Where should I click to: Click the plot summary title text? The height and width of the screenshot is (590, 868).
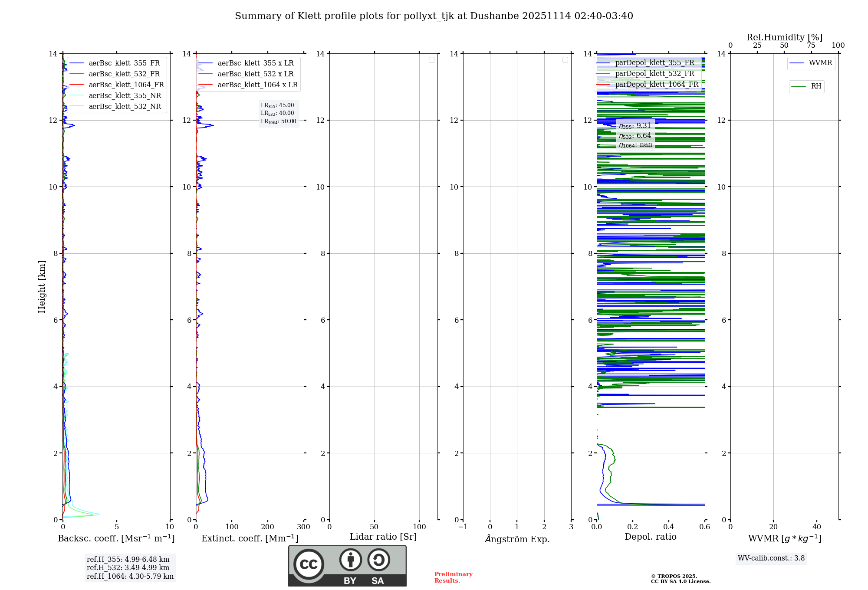click(434, 16)
